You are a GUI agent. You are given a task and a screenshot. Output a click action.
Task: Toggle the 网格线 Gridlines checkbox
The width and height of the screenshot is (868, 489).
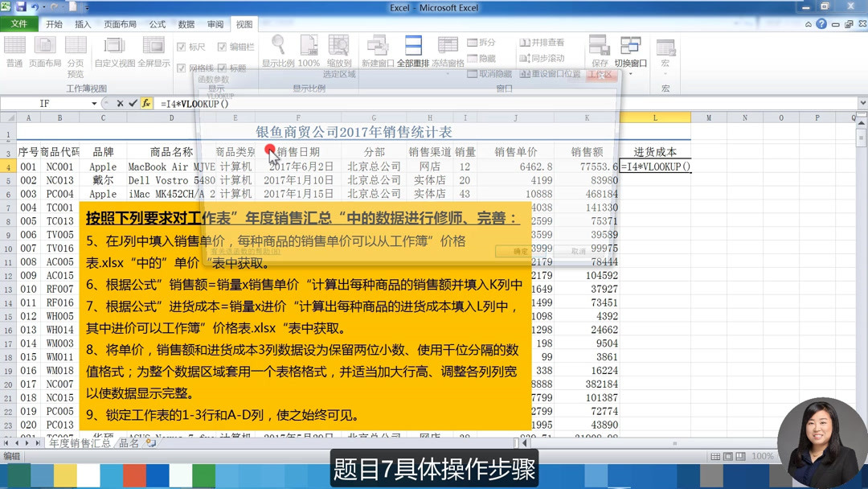click(180, 67)
